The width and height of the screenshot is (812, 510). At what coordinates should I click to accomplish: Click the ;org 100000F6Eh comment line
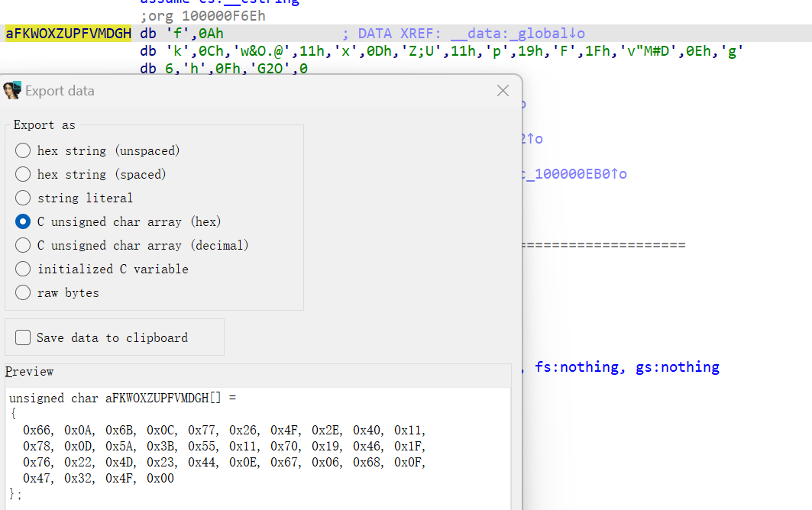coord(202,16)
